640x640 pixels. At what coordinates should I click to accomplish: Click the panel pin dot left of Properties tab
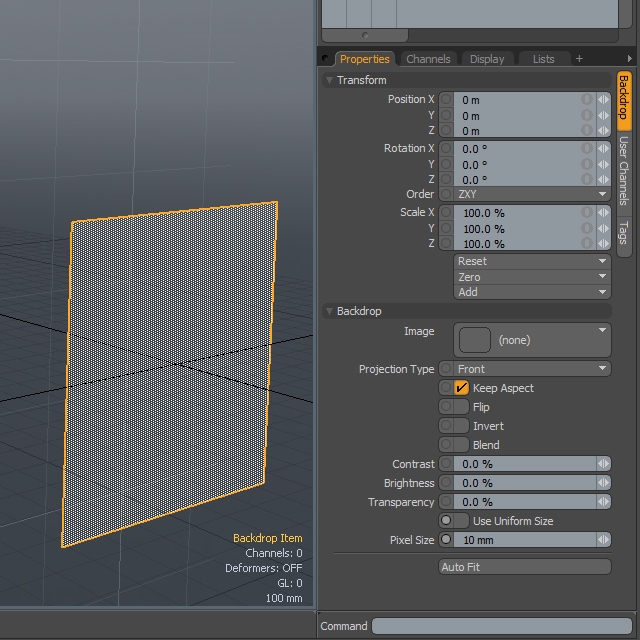(325, 58)
